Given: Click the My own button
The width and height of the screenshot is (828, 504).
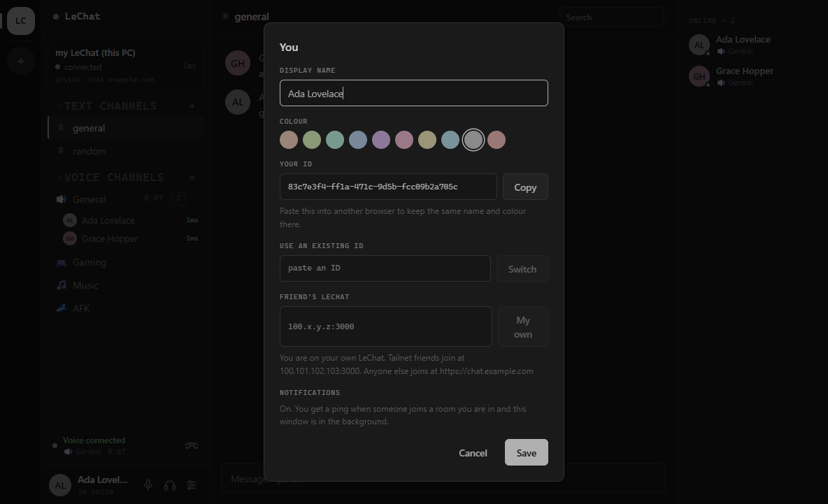Looking at the screenshot, I should coord(523,326).
